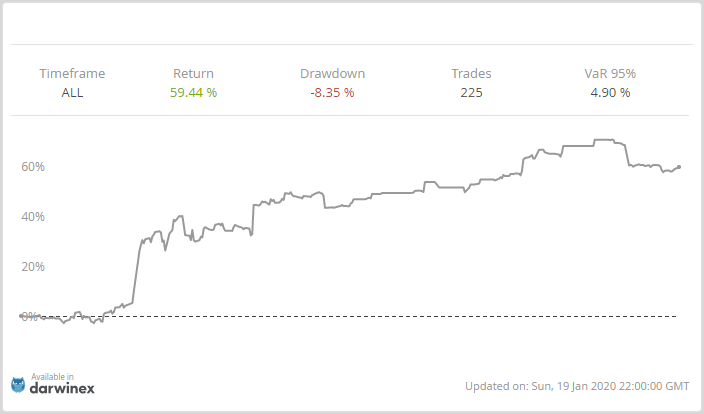
Task: Click the 60% y-axis label
Action: [33, 166]
